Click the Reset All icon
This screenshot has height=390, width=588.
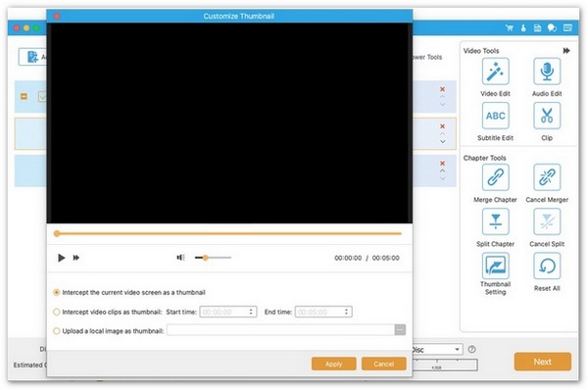(547, 266)
